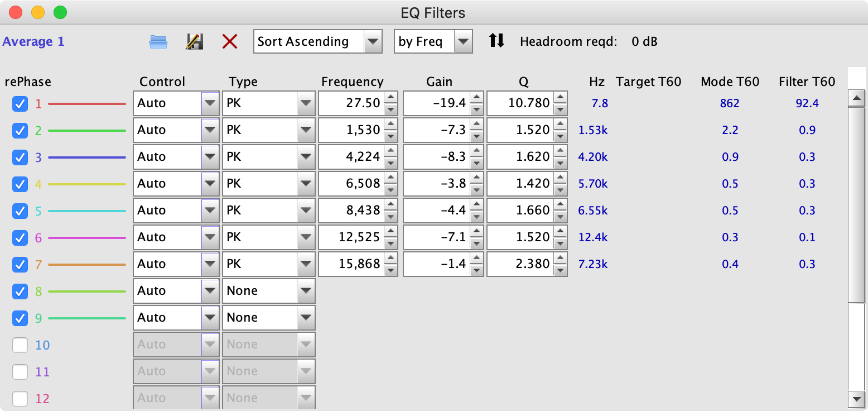Click the filter 6 magenta color line

click(x=87, y=238)
